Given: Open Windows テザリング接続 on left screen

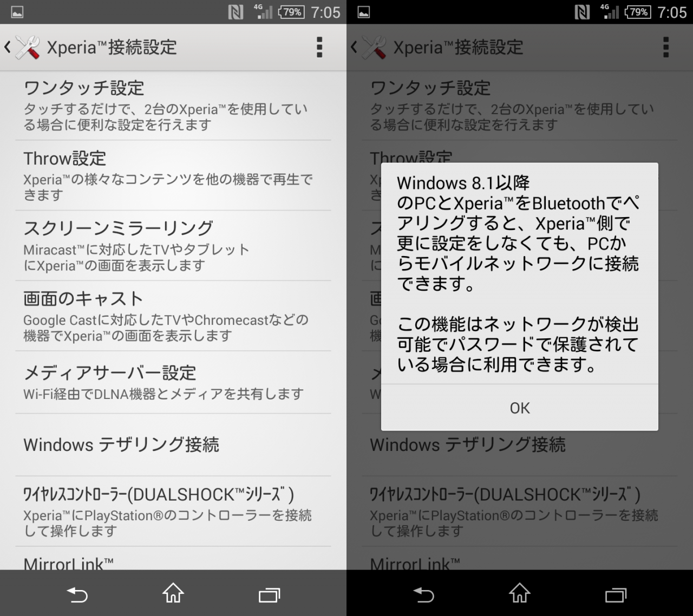Looking at the screenshot, I should [173, 445].
